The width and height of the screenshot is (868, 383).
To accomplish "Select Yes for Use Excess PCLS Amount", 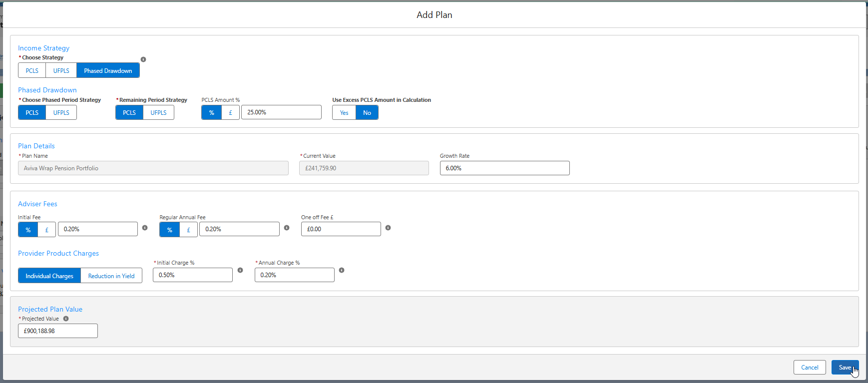I will [344, 113].
